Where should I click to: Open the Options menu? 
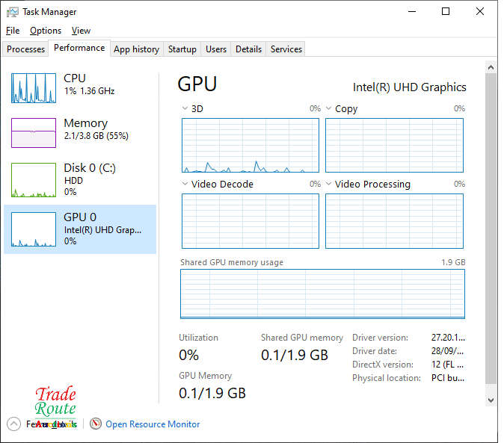(46, 31)
